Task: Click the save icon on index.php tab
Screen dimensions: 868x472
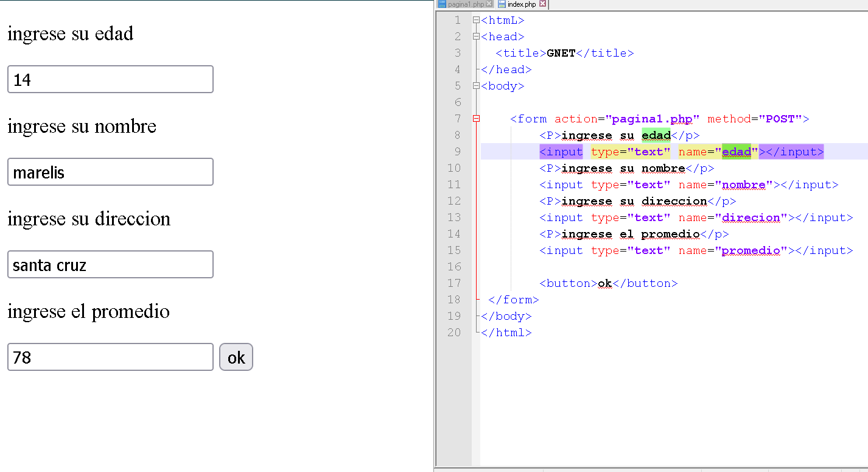Action: [x=502, y=4]
